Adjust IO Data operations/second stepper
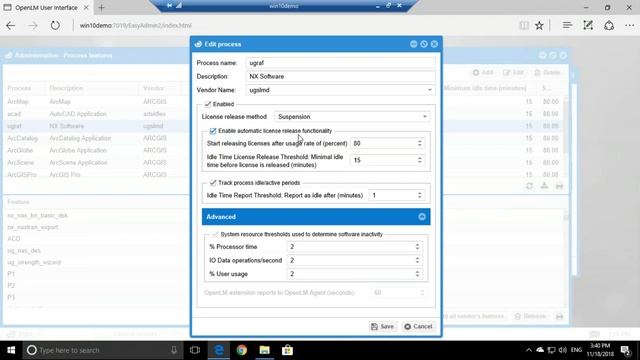This screenshot has width=640, height=360. point(417,260)
